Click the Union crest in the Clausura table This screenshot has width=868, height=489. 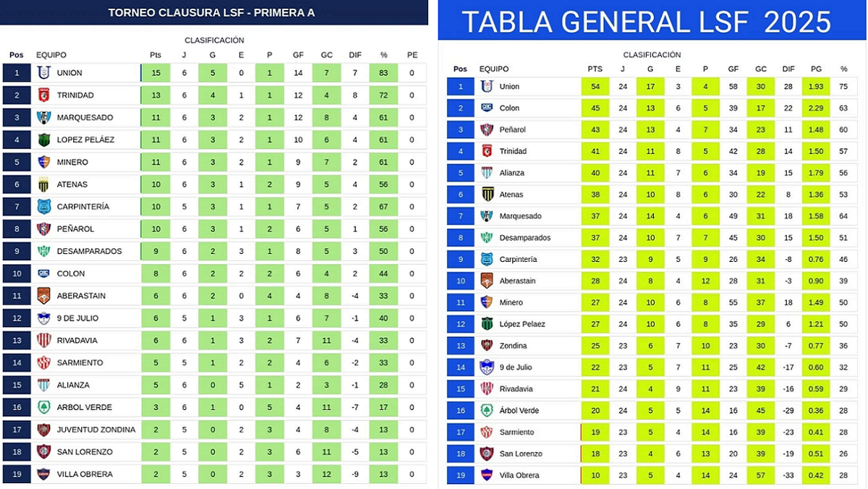point(43,73)
